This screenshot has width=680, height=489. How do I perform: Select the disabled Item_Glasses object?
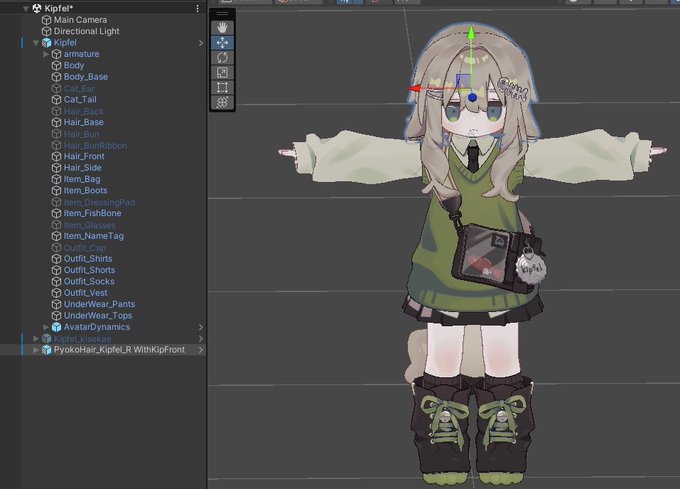pyautogui.click(x=90, y=225)
